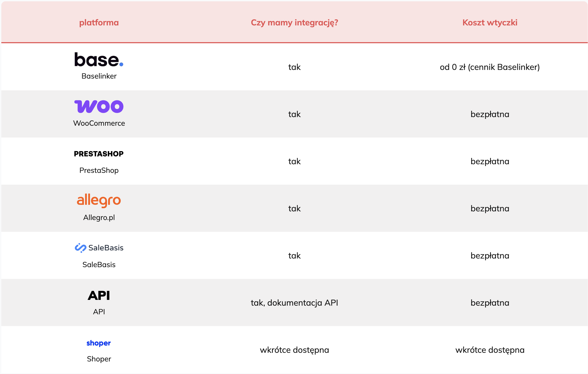
Task: Open the 'tak, dokumentacja API' text
Action: pyautogui.click(x=294, y=303)
